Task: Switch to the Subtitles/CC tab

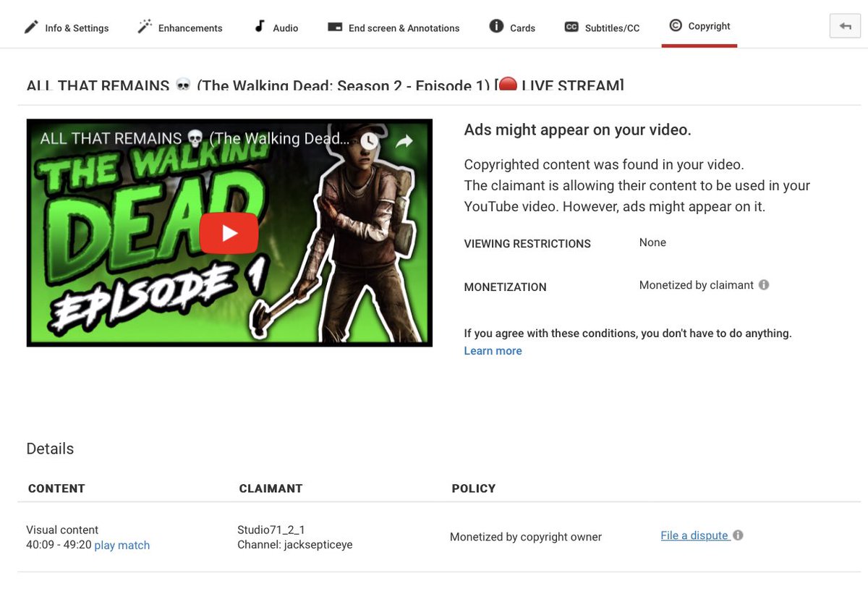Action: (602, 27)
